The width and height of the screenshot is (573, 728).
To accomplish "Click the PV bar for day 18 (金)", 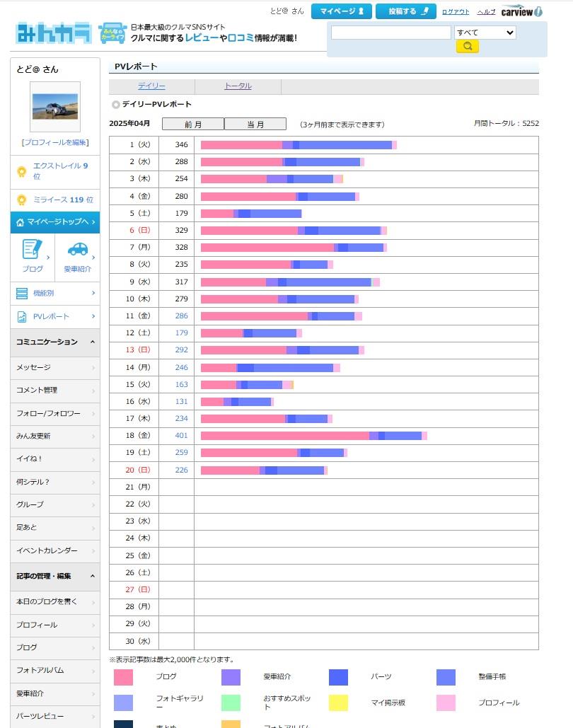I will 314,436.
